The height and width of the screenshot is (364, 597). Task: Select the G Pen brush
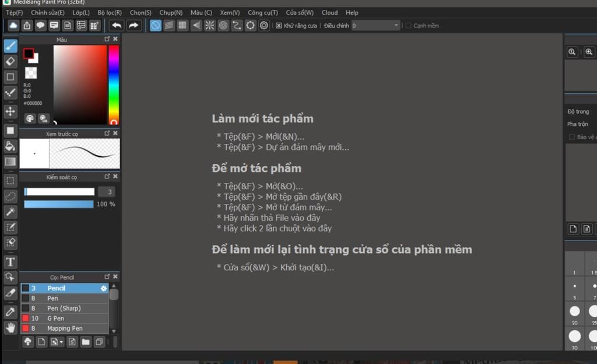tap(65, 319)
